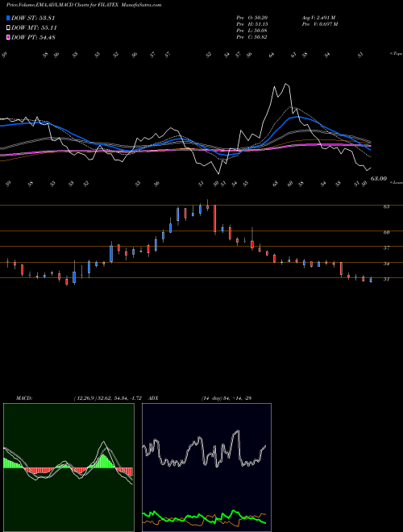Viewport: 403px width, 532px height.
Task: Click the last blue candlestick on the right
Action: [371, 280]
